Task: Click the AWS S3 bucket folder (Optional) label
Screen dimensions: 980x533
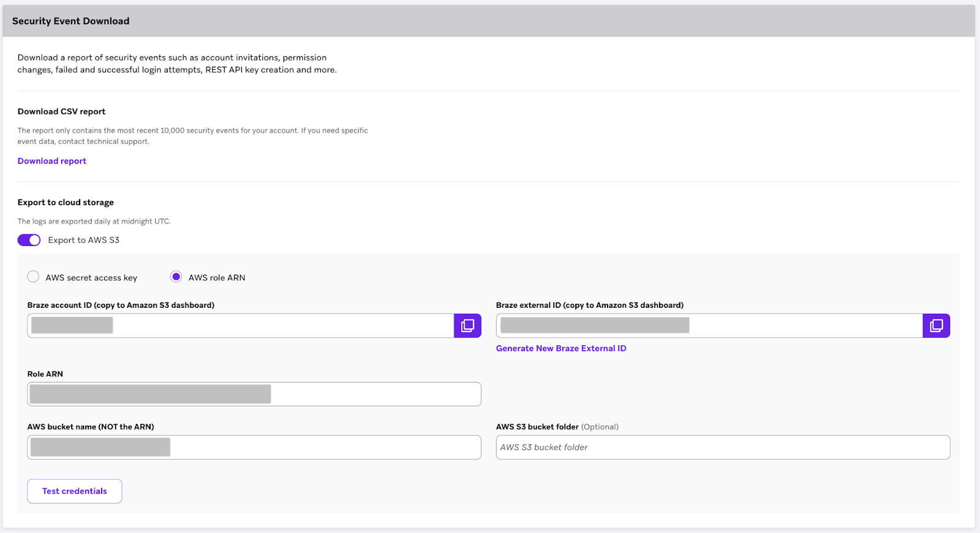Action: click(557, 427)
